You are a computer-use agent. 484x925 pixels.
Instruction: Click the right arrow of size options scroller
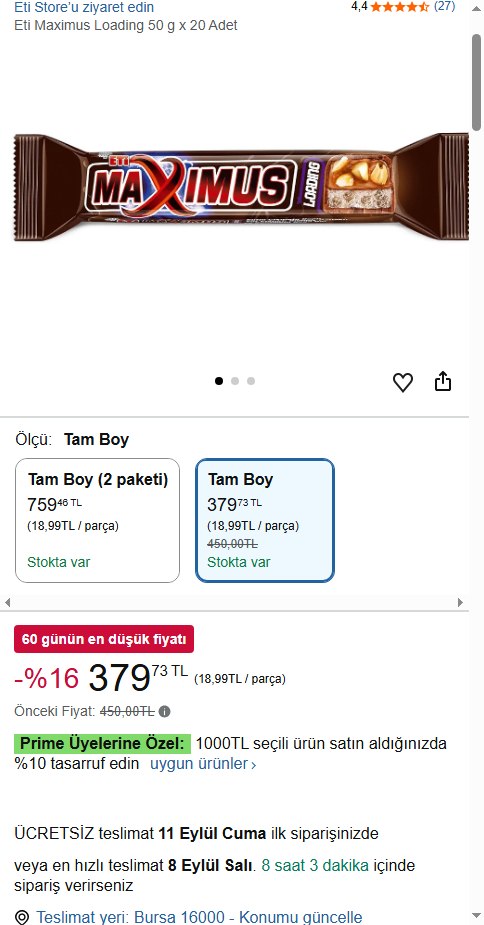(x=460, y=602)
